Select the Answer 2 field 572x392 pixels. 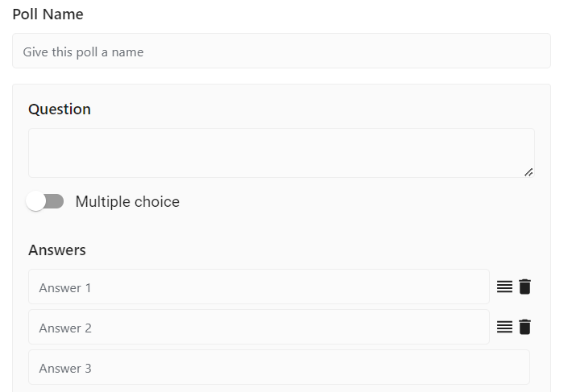coord(259,327)
